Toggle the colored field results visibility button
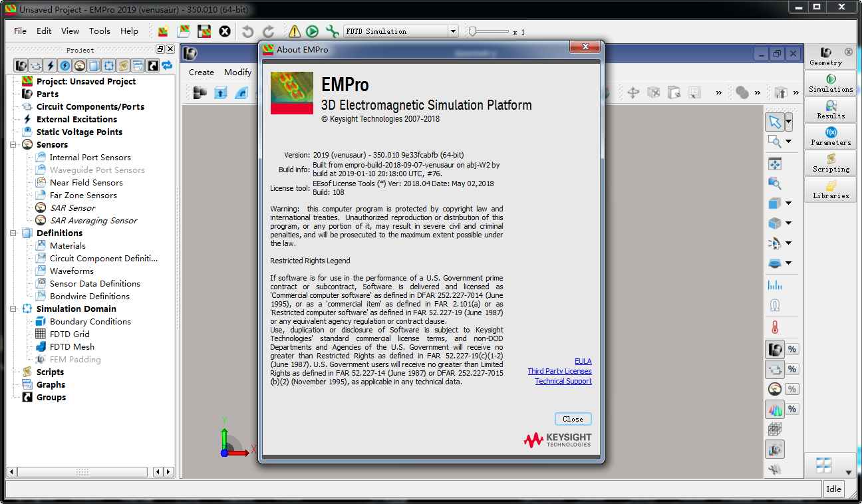Screen dimensions: 862x504 click(775, 409)
